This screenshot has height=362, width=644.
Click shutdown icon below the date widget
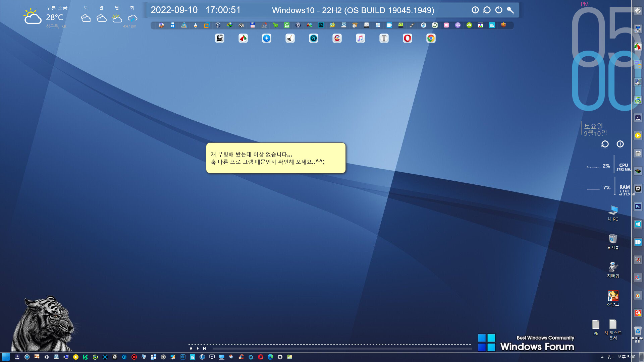click(620, 144)
